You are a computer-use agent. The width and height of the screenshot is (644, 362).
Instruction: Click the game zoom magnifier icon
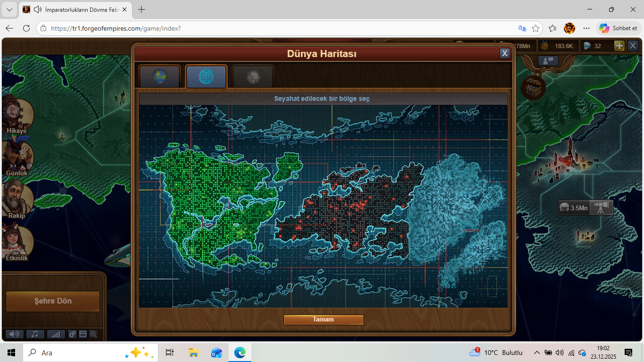click(93, 334)
